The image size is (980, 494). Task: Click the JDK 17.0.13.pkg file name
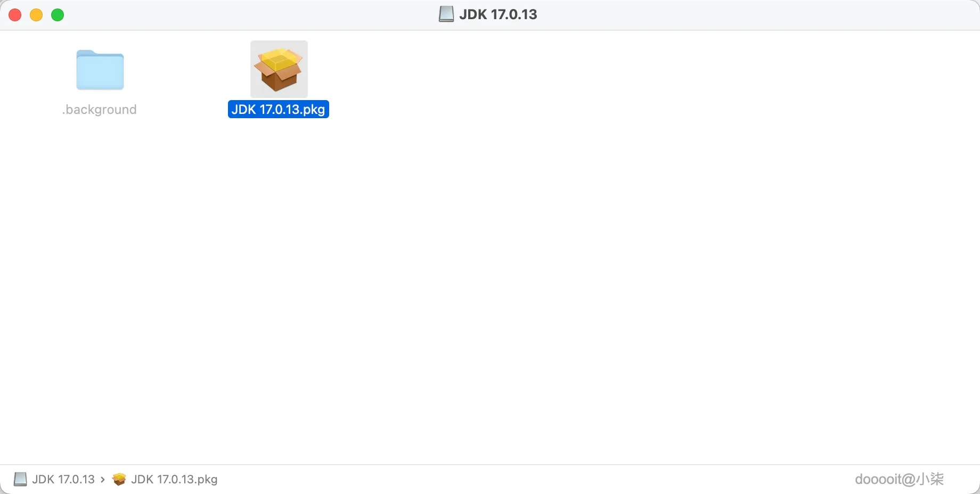tap(279, 109)
